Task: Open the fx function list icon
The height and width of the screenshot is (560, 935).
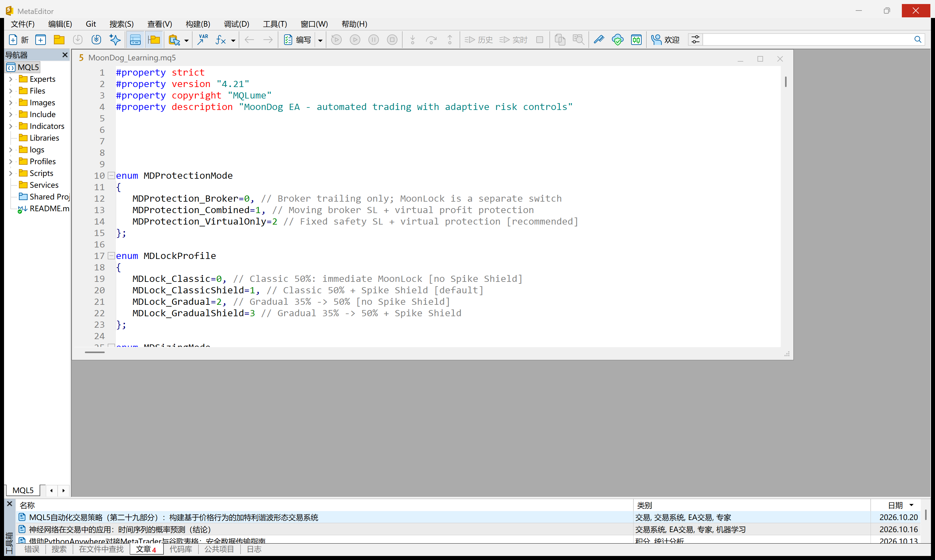Action: 221,40
